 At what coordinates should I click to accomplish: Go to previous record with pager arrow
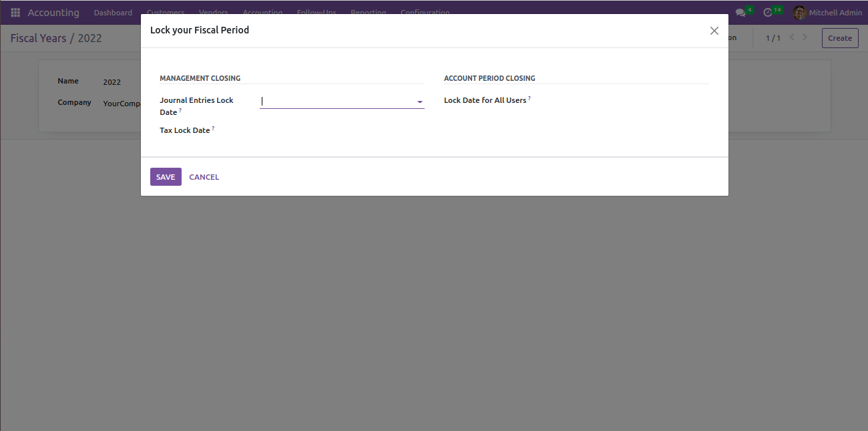coord(792,37)
